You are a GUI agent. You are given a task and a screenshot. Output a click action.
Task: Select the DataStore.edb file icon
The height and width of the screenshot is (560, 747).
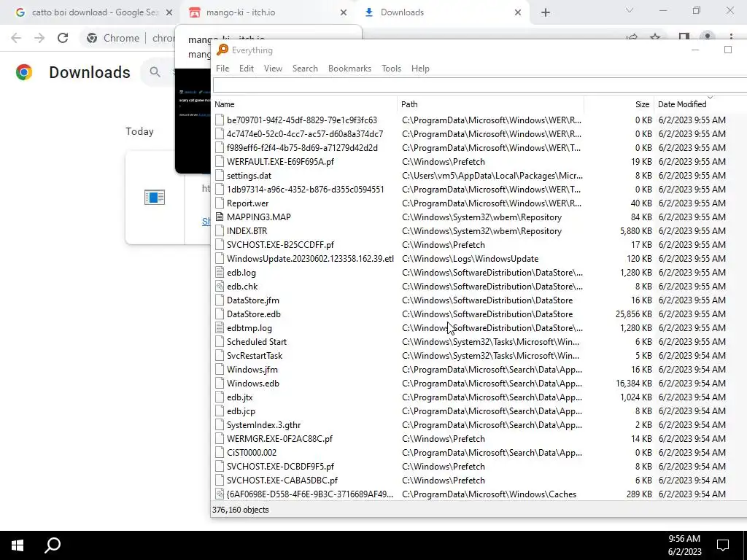coord(219,314)
